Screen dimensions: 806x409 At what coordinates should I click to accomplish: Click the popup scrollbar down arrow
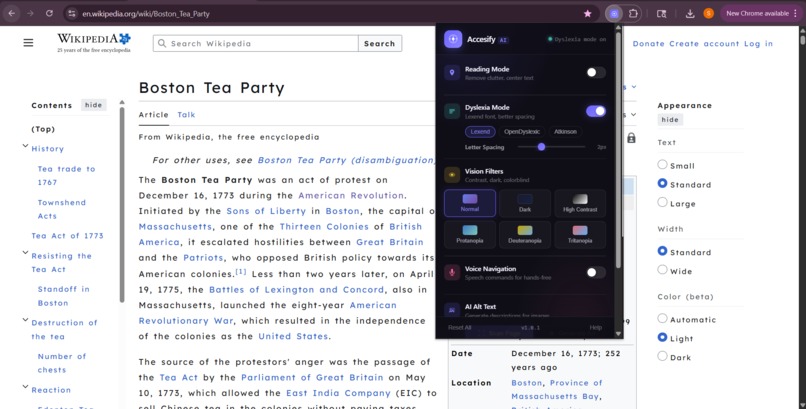click(618, 333)
